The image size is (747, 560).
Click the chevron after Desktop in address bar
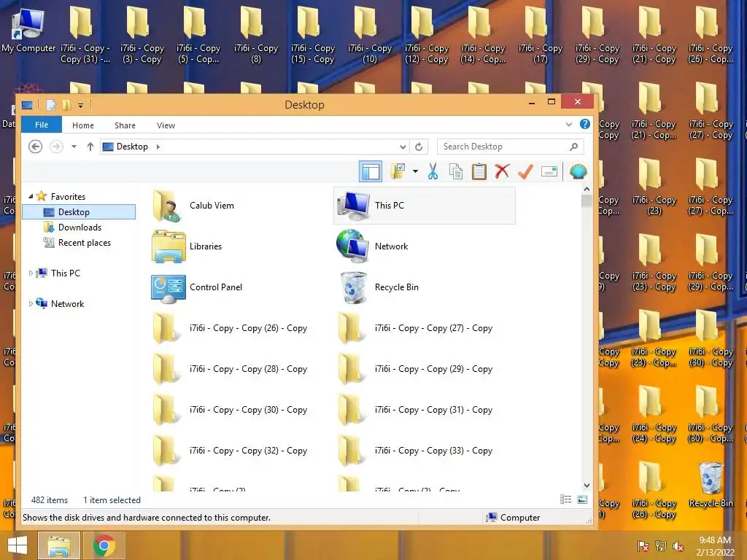158,147
